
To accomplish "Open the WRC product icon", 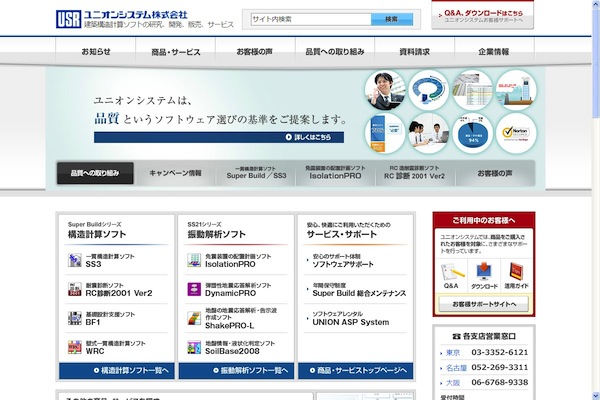I will click(75, 347).
